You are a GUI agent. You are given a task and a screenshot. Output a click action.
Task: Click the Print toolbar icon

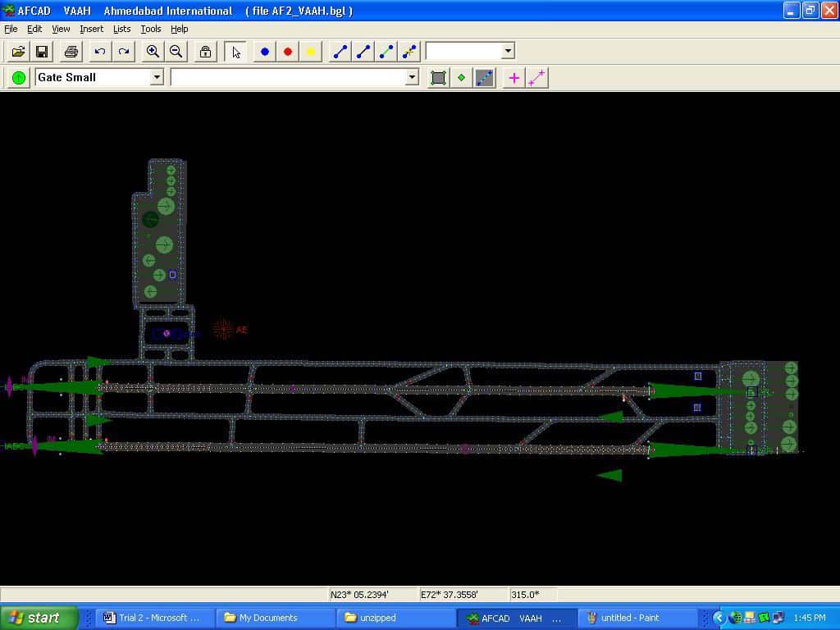click(x=71, y=52)
